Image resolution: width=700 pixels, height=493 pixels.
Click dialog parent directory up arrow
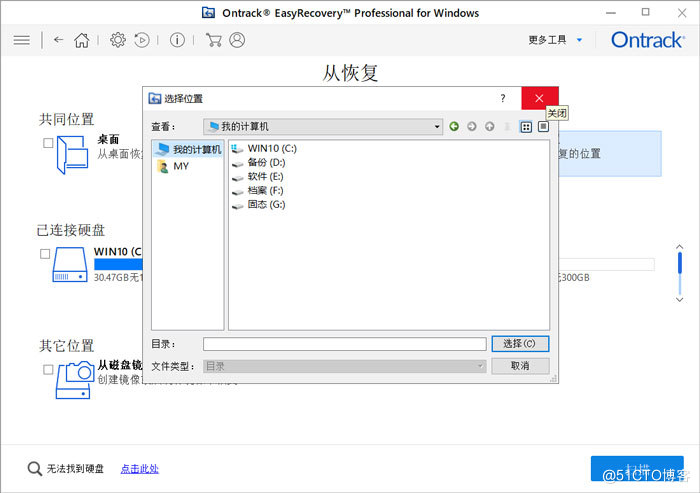490,126
